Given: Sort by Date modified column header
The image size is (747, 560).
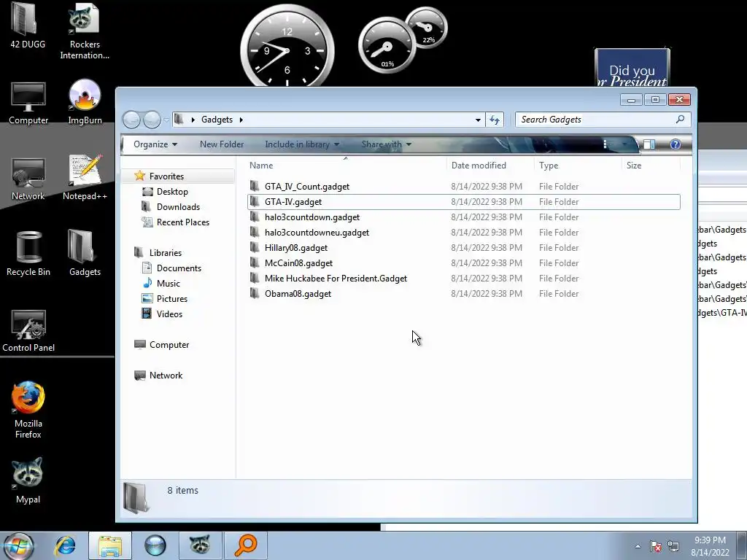Looking at the screenshot, I should click(490, 166).
